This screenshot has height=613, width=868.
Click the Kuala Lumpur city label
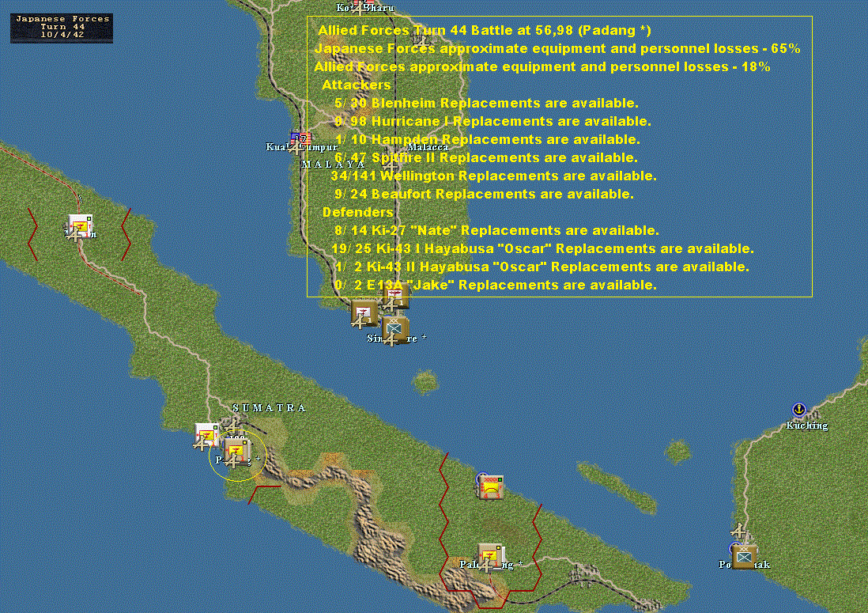tap(302, 147)
